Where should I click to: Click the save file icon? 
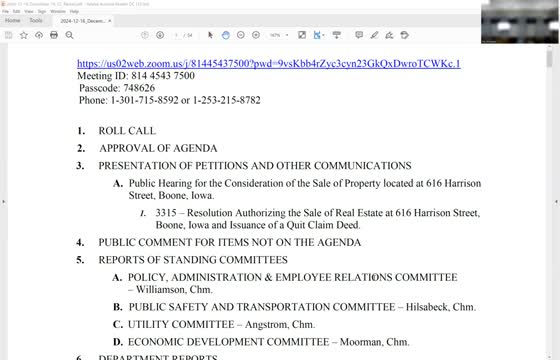point(8,35)
